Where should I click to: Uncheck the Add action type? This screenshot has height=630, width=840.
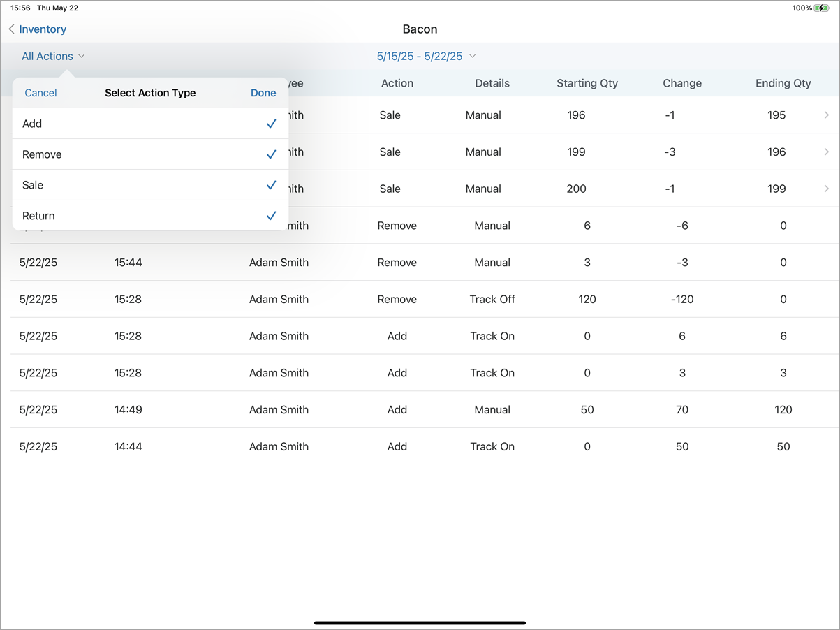271,124
